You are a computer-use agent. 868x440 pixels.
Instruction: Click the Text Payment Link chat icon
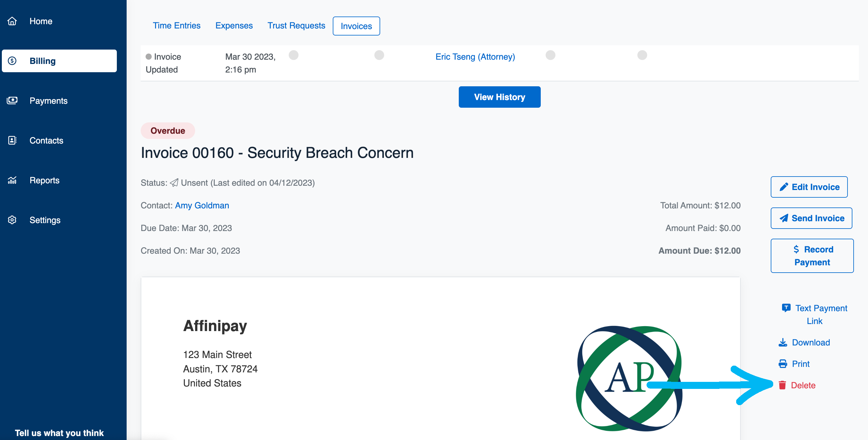(786, 308)
